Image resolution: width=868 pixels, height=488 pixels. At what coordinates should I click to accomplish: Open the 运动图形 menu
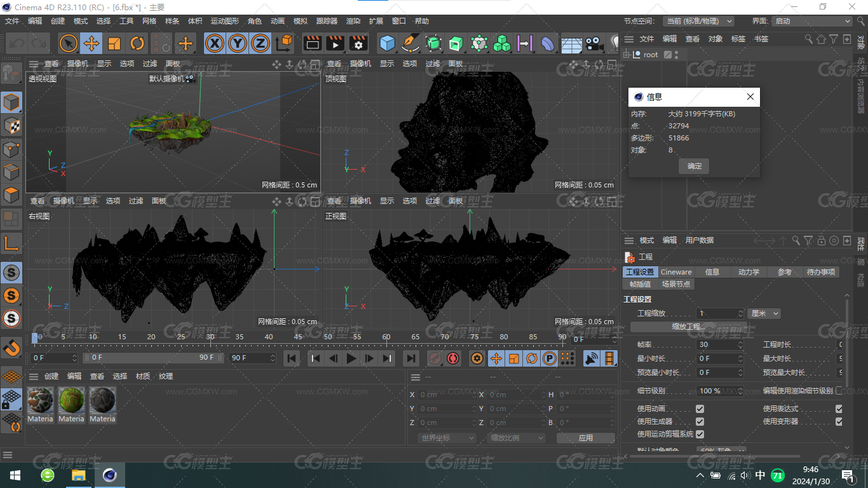tap(225, 21)
